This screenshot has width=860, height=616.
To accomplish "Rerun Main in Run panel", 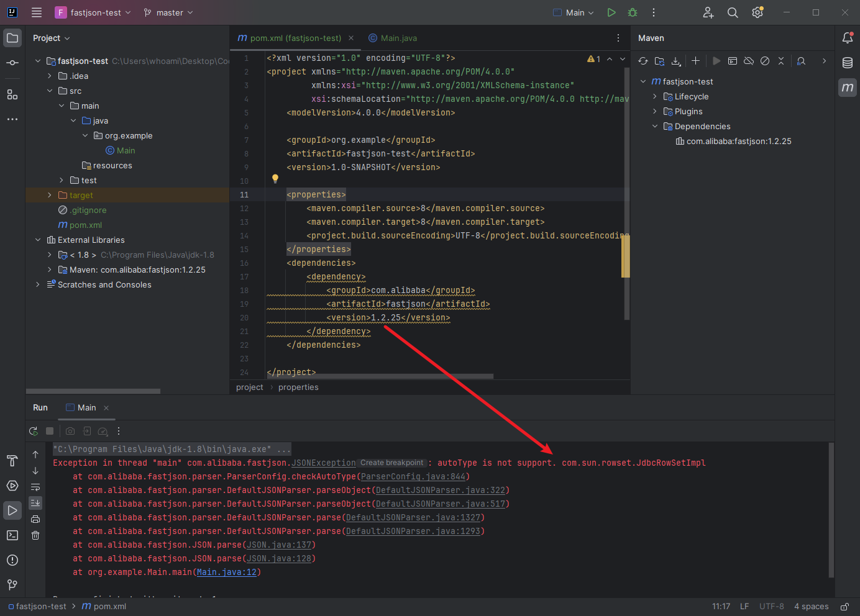I will tap(34, 431).
